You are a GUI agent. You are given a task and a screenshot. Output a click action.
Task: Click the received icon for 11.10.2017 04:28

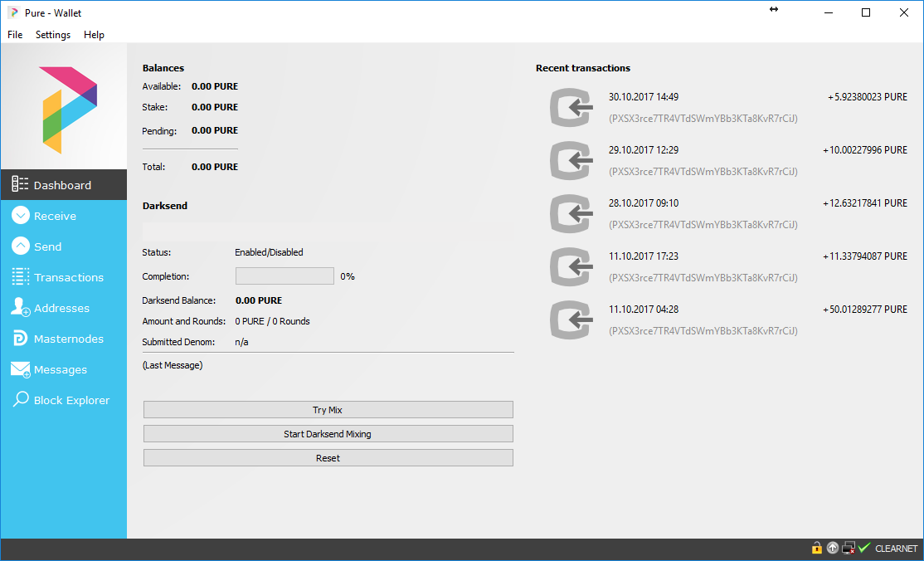click(571, 320)
